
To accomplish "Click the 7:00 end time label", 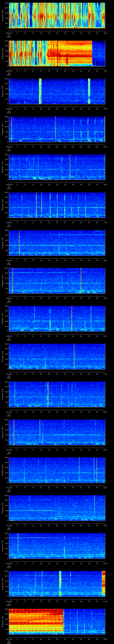I will (105, 223).
